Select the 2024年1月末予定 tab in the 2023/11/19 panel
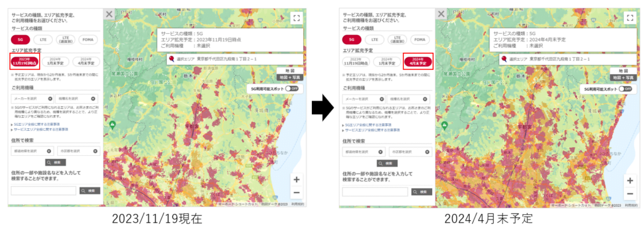The height and width of the screenshot is (227, 644). (x=55, y=62)
